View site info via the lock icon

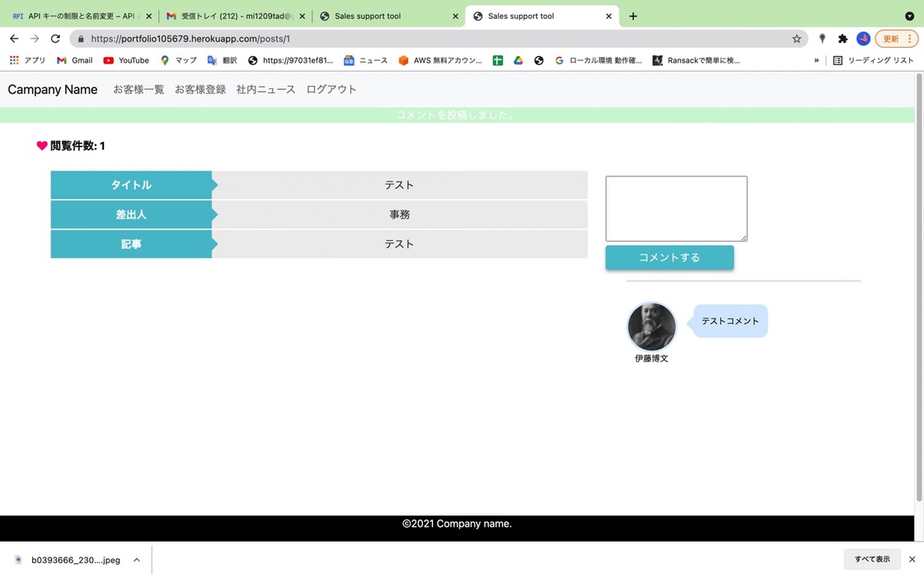pyautogui.click(x=81, y=39)
